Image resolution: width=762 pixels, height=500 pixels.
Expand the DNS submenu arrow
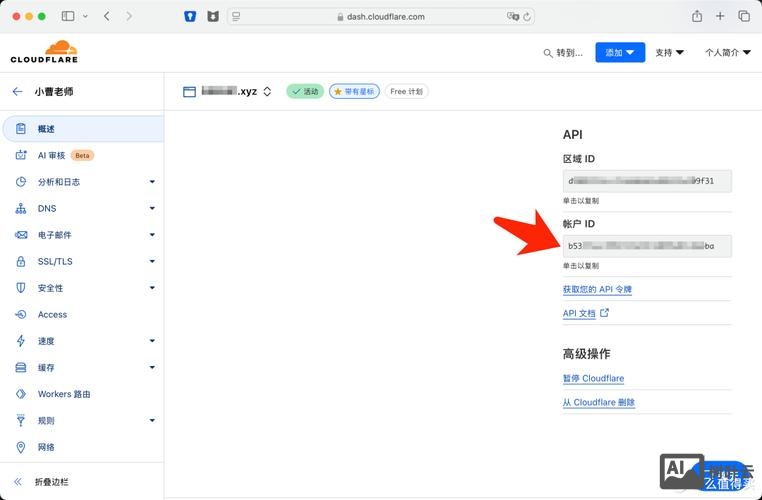pyautogui.click(x=152, y=208)
